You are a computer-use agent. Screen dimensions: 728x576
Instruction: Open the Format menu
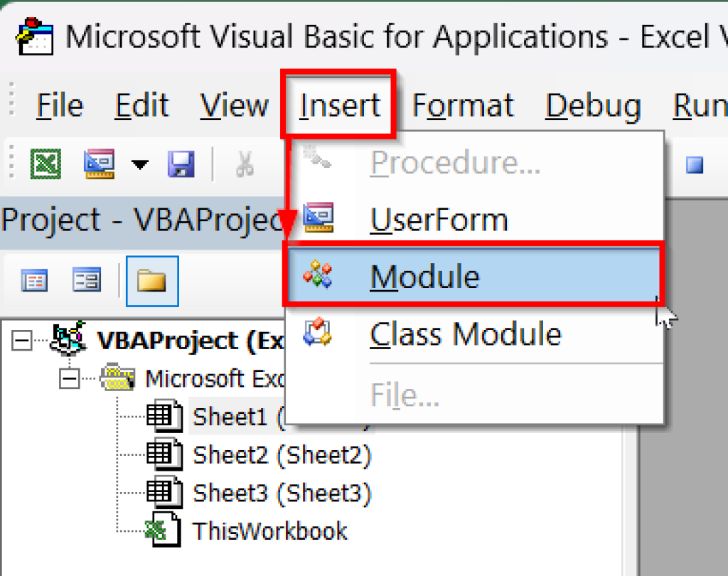click(462, 105)
